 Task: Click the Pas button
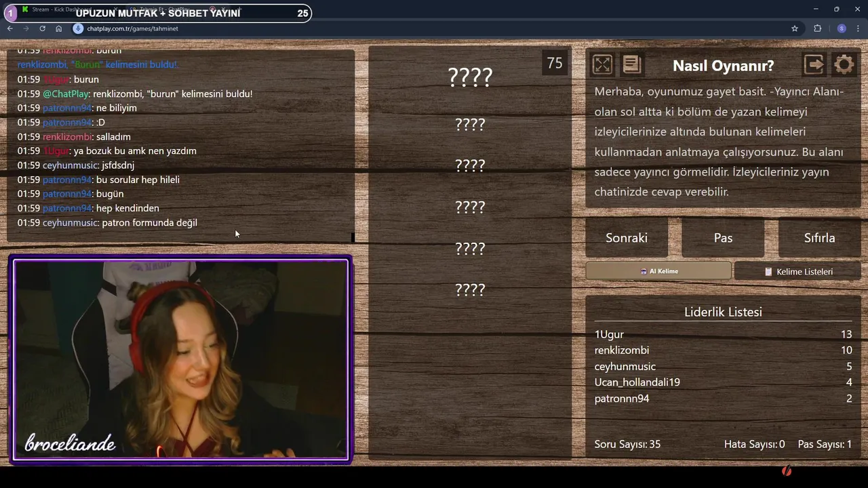coord(723,238)
